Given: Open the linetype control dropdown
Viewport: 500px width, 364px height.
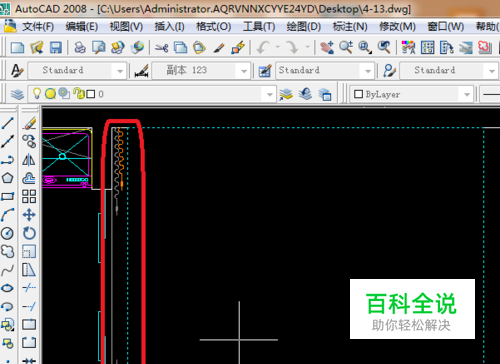Looking at the screenshot, I should tap(490, 95).
